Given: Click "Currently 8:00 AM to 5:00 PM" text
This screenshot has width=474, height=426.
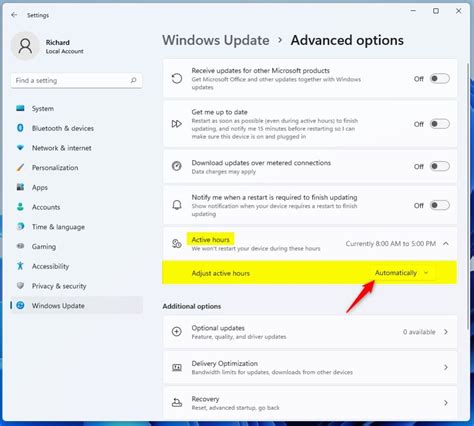Looking at the screenshot, I should point(391,244).
